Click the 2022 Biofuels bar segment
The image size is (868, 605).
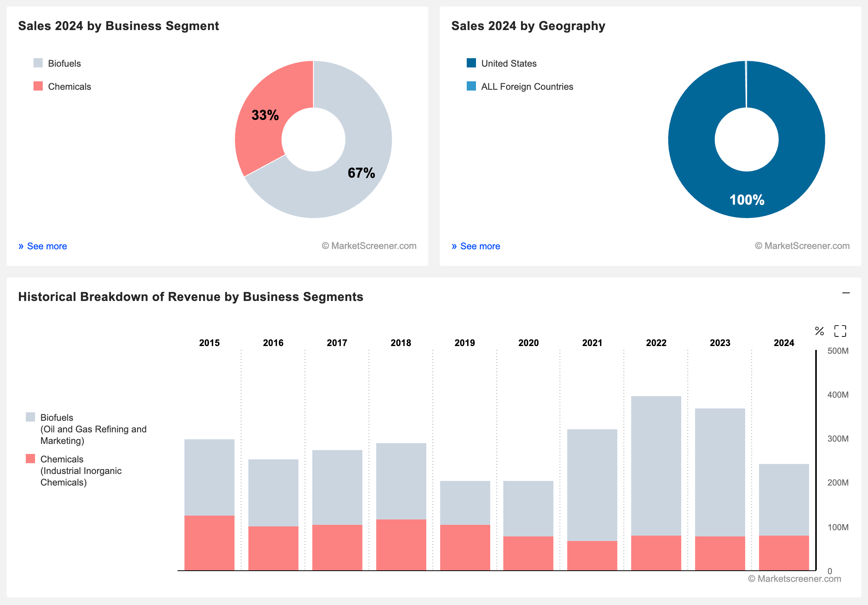point(656,466)
